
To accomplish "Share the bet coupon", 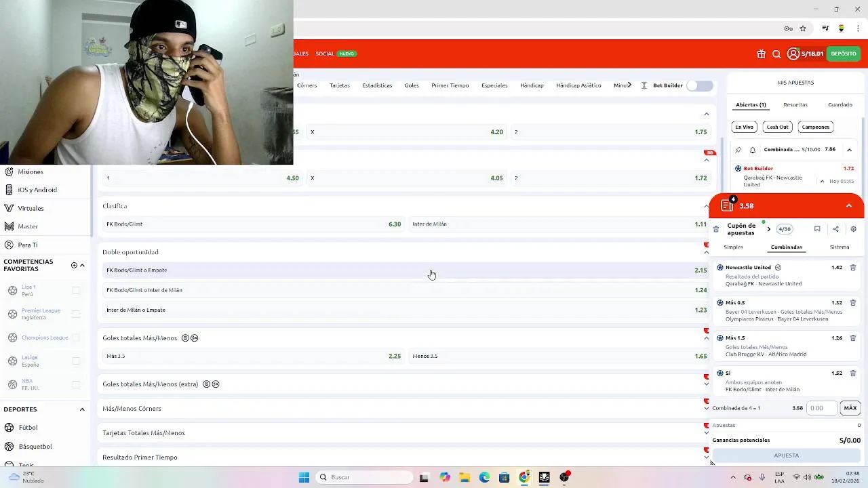I will click(835, 229).
